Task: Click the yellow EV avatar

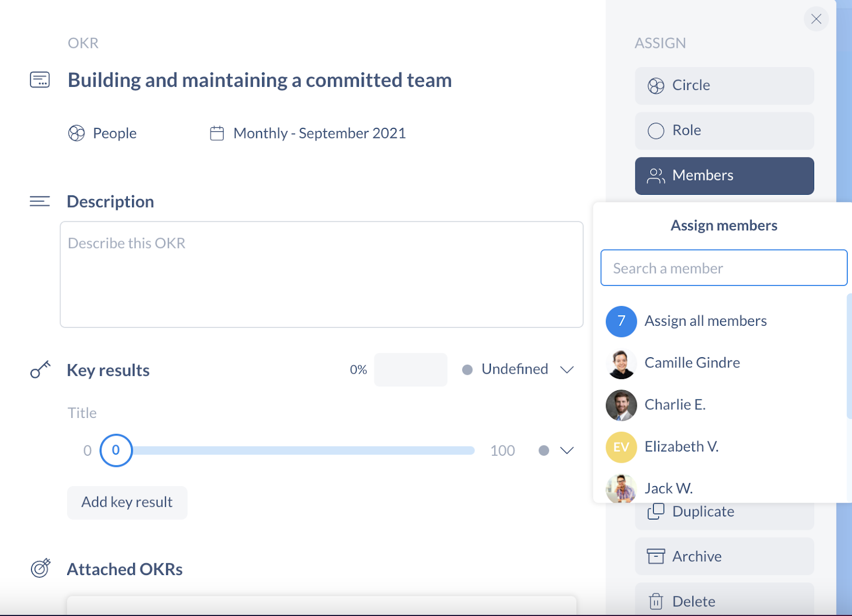Action: pyautogui.click(x=621, y=447)
